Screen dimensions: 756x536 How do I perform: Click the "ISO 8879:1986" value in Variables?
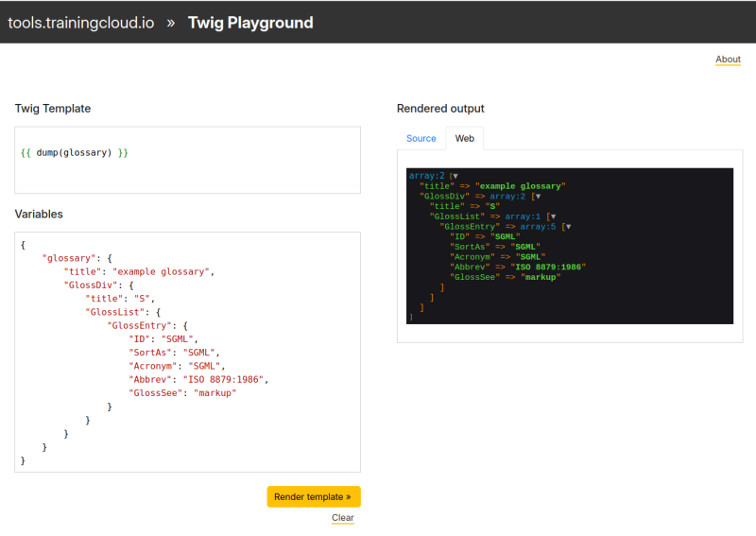tap(223, 380)
